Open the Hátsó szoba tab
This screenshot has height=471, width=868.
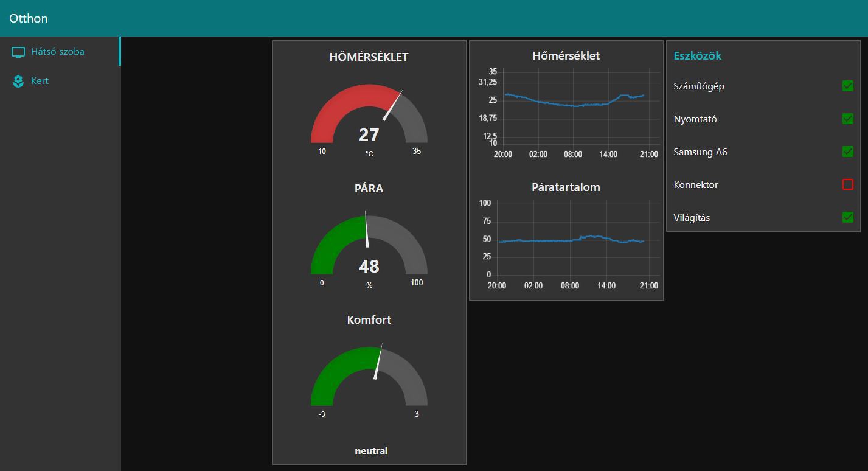coord(60,52)
